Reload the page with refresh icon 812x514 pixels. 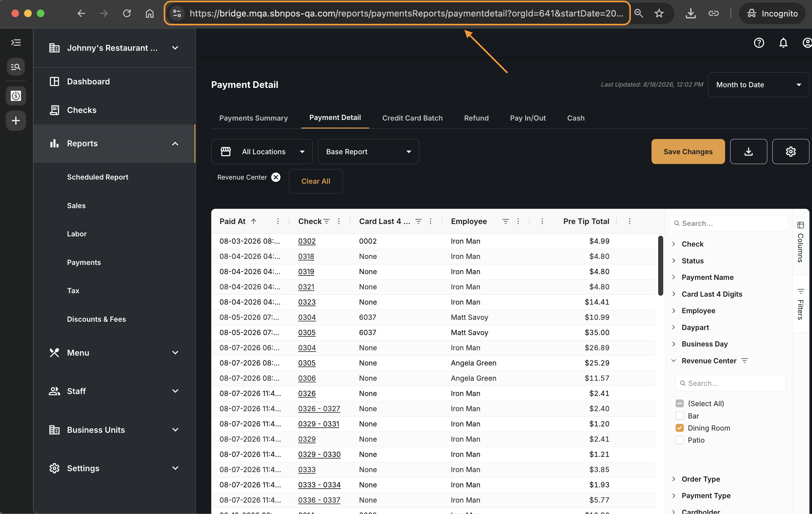pos(127,14)
